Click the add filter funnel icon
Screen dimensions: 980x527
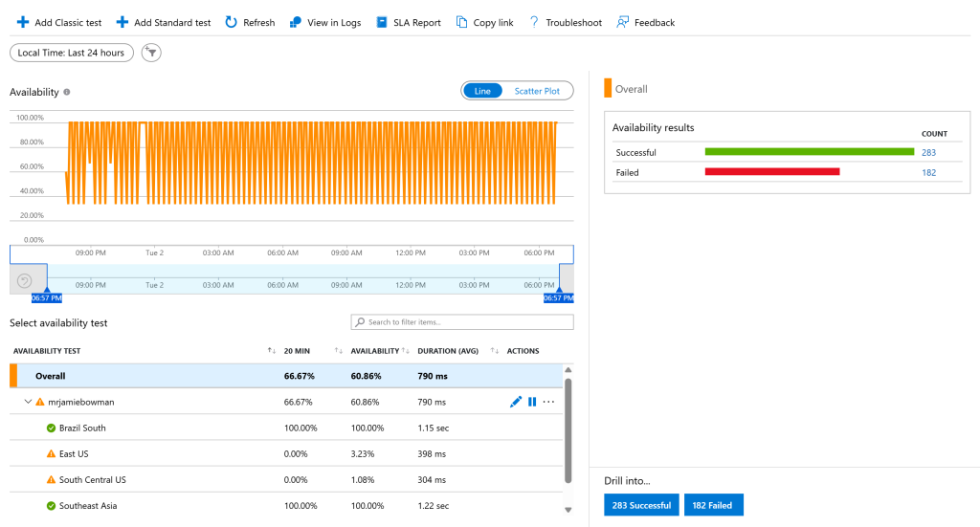pos(151,53)
